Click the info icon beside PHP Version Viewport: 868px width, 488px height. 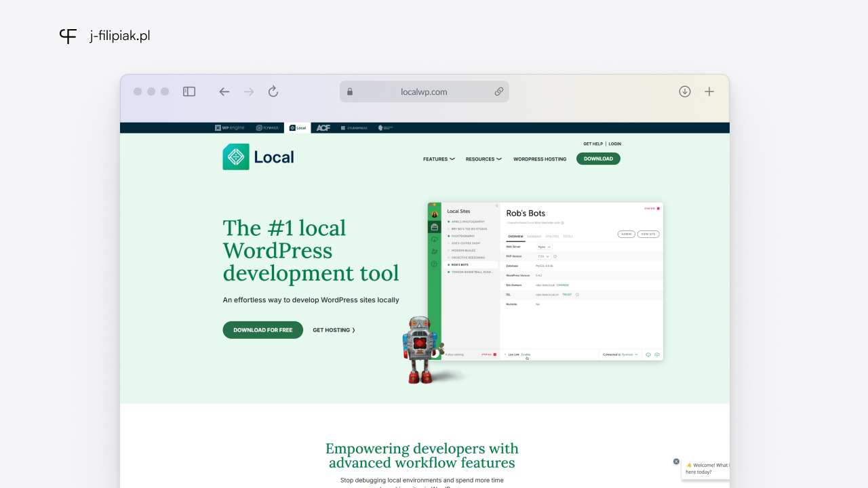point(555,256)
